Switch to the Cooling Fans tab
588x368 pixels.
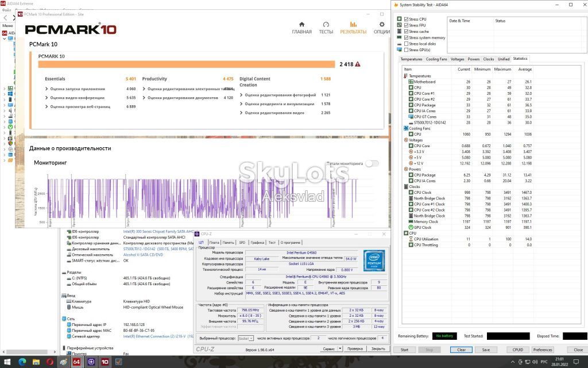coord(436,59)
